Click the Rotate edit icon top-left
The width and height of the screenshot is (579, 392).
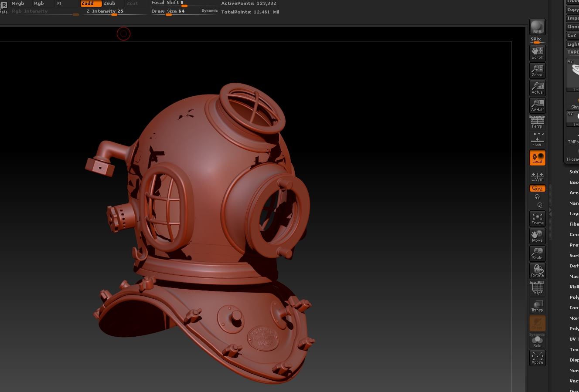4,7
